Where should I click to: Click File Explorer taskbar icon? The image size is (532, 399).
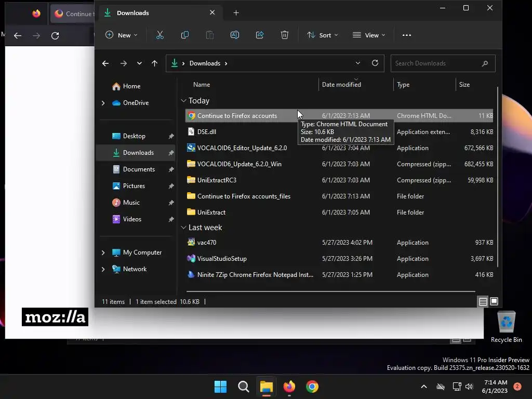(x=267, y=387)
